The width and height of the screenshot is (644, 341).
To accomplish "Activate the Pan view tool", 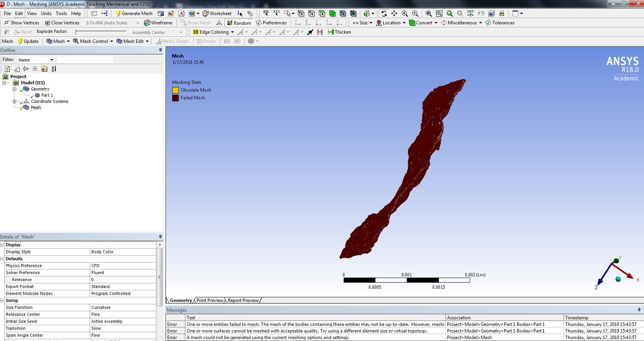I will tap(394, 14).
